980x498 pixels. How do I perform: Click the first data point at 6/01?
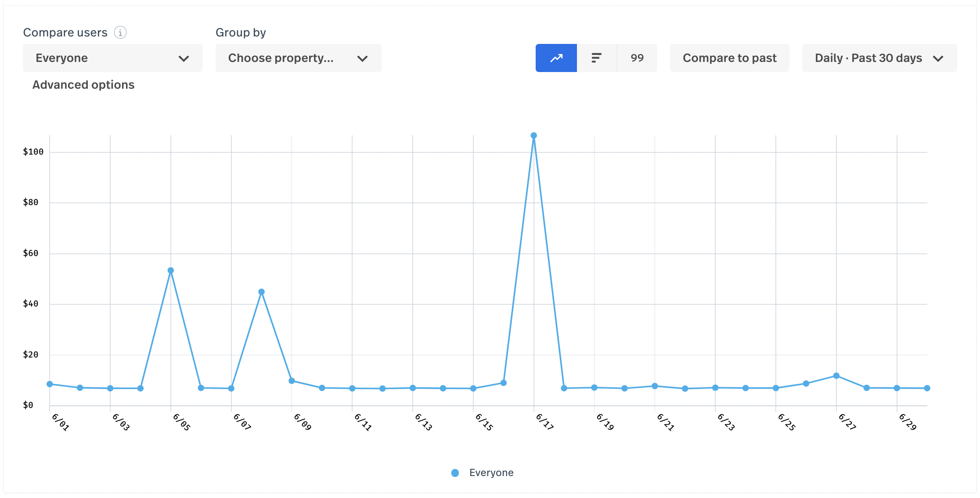(x=50, y=384)
